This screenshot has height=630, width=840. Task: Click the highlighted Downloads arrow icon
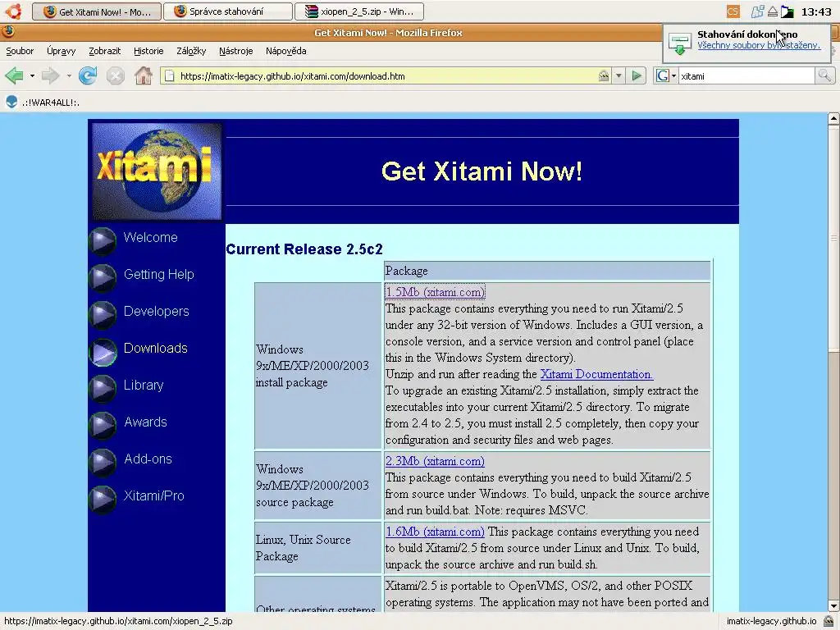[x=103, y=352]
